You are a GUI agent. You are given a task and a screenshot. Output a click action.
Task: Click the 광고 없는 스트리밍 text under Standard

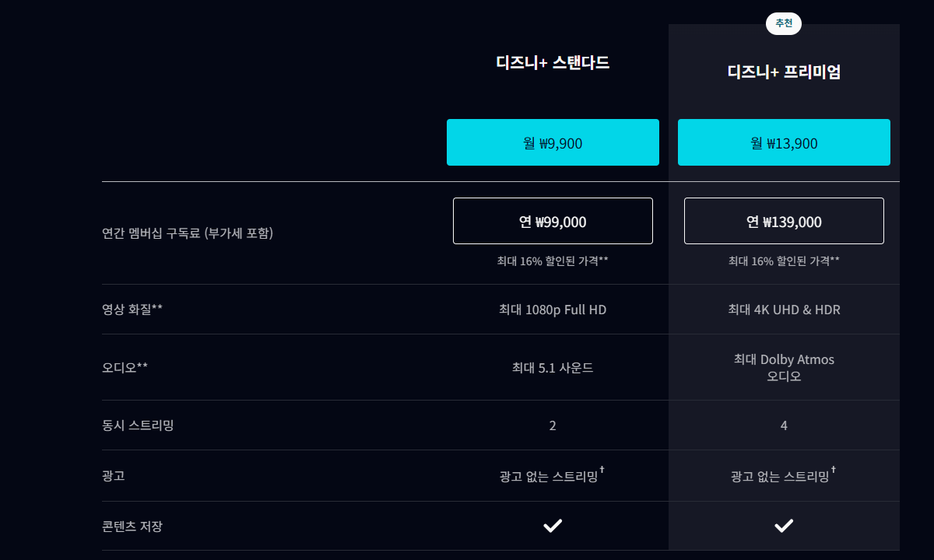click(x=550, y=476)
